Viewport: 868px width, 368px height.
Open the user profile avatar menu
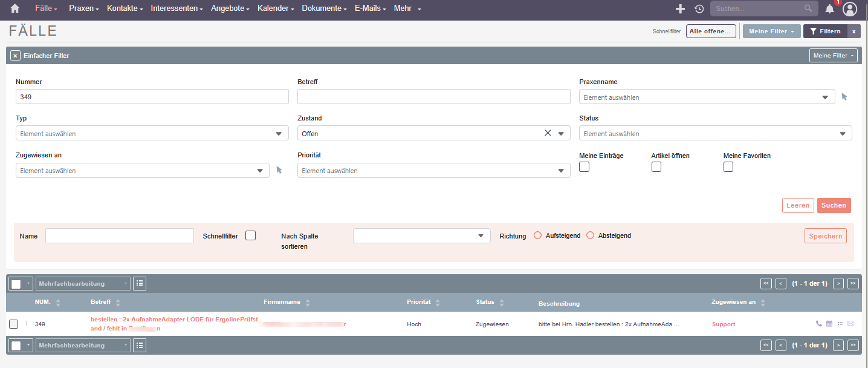(x=850, y=8)
